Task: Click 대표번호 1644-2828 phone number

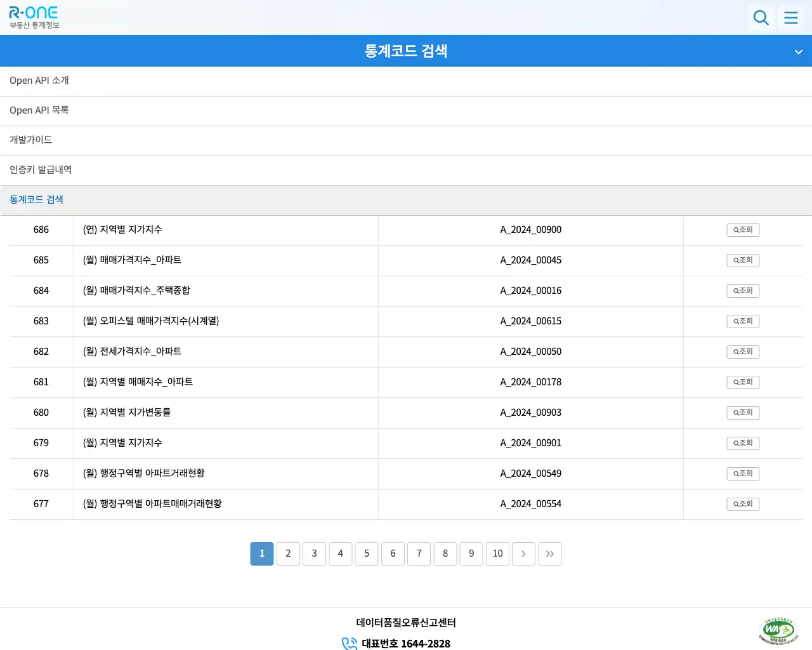Action: pyautogui.click(x=406, y=644)
